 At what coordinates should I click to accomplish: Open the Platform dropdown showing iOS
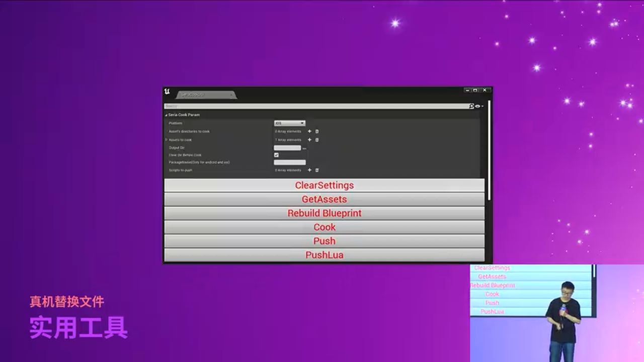(x=290, y=123)
